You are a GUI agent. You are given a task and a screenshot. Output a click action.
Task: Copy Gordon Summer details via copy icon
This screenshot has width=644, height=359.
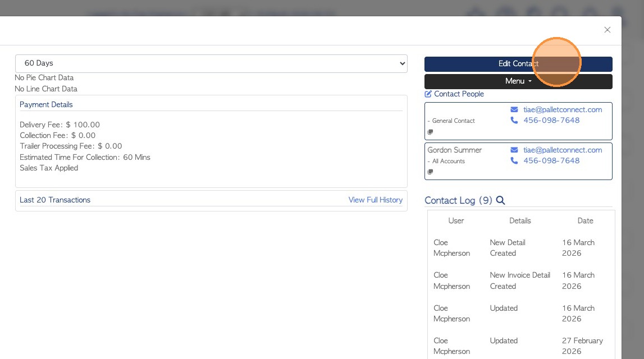click(430, 172)
